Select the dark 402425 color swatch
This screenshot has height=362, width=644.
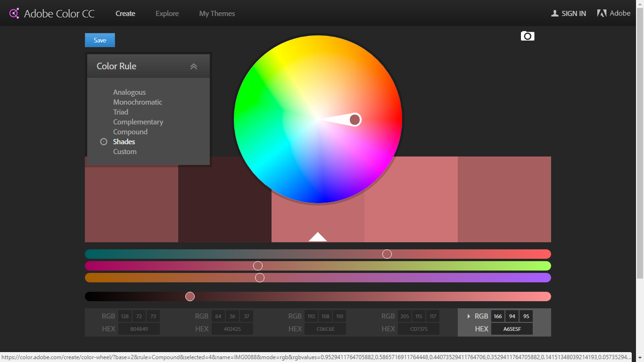[225, 204]
